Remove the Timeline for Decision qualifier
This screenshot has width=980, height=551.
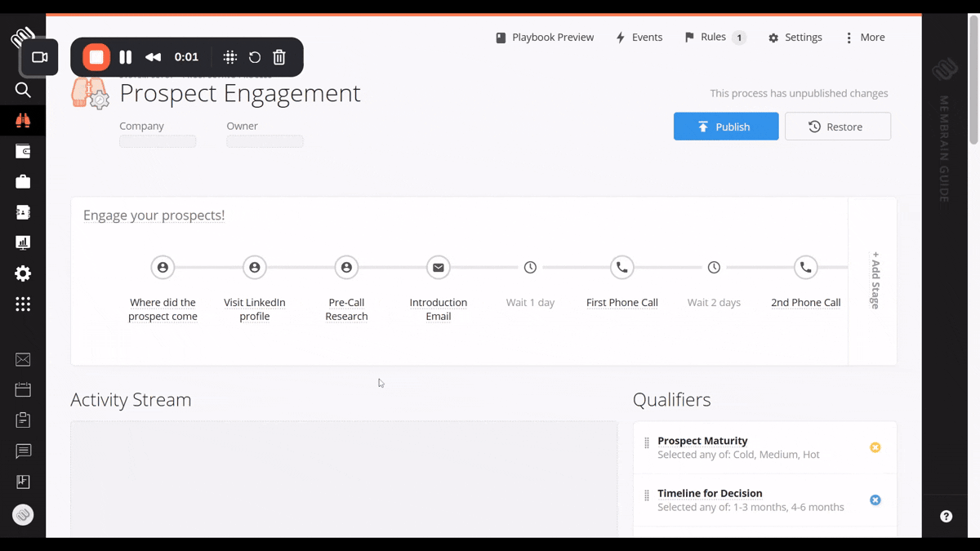point(875,500)
